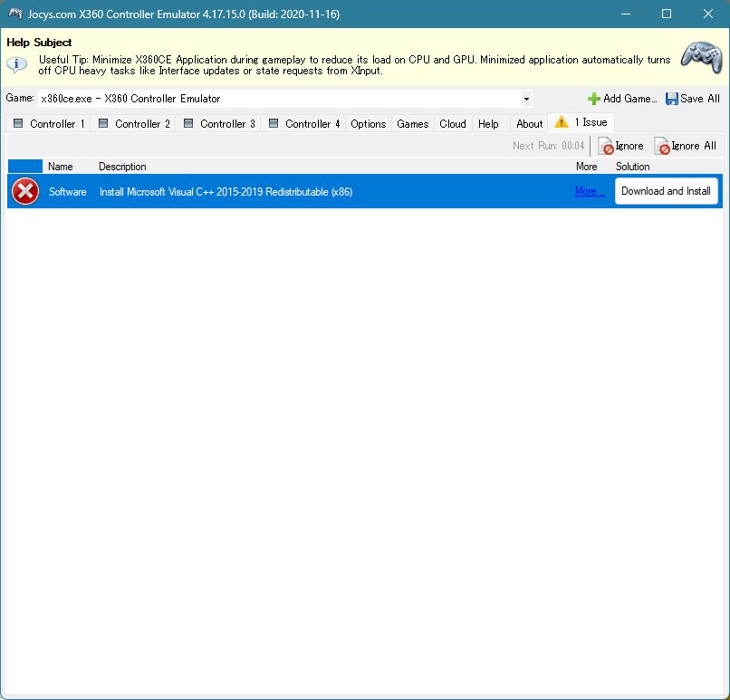Viewport: 730px width, 700px height.
Task: Click the gamepad icon in help banner
Action: pos(700,60)
